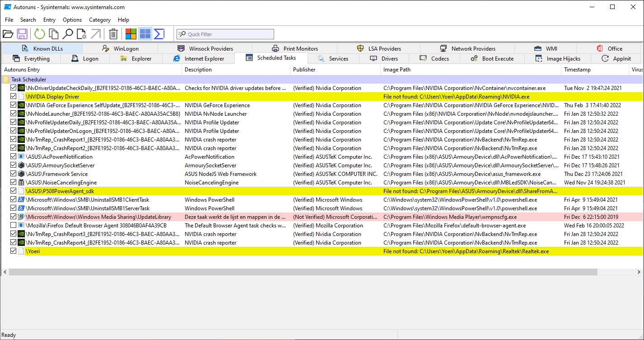Click in the Quick Filter search box
The image size is (644, 340).
tap(225, 34)
